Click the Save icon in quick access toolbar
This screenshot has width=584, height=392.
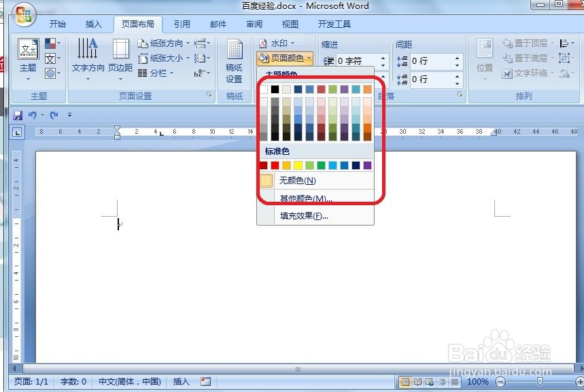coord(18,115)
